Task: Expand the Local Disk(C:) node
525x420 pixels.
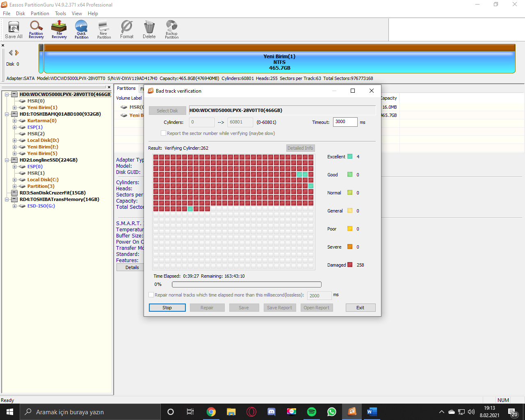Action: click(x=14, y=180)
